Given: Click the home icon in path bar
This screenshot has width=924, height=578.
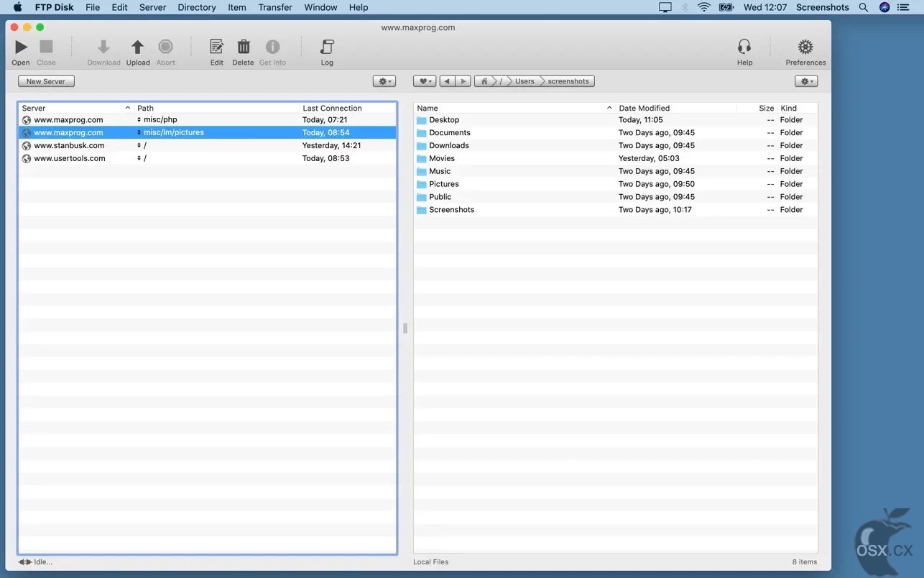Looking at the screenshot, I should pyautogui.click(x=485, y=81).
